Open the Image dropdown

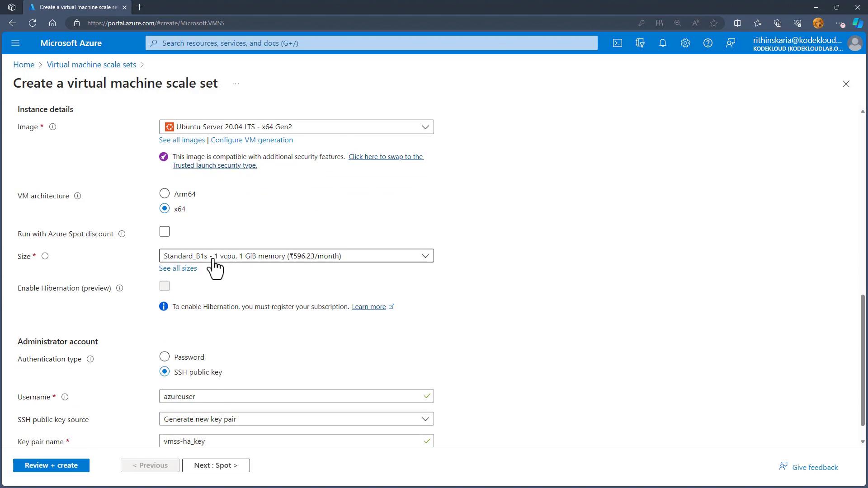[x=296, y=127]
